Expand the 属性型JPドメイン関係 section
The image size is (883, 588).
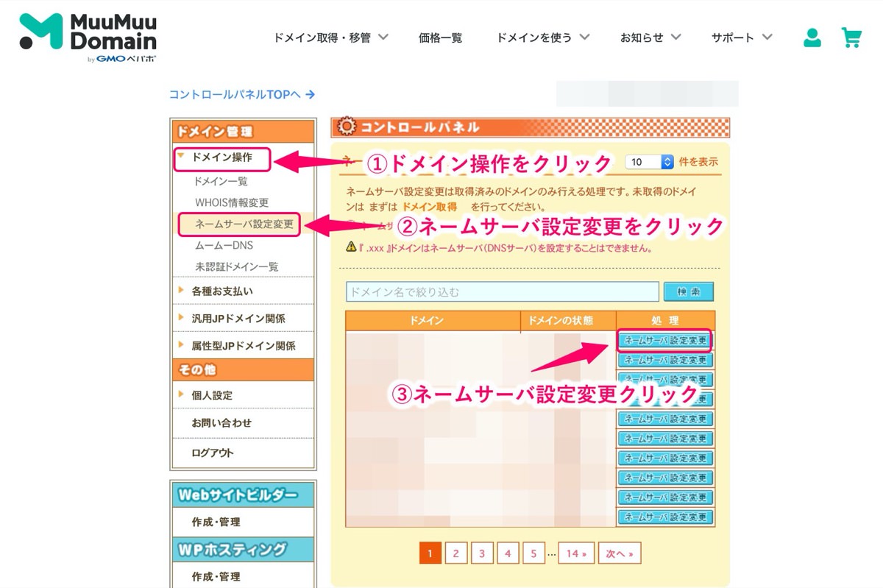[x=243, y=346]
